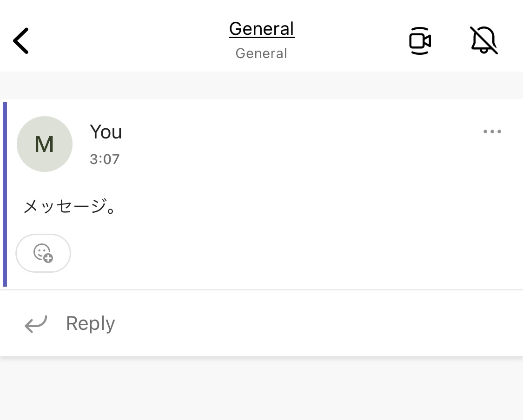Click the Reply input field
This screenshot has width=523, height=420.
coord(261,323)
